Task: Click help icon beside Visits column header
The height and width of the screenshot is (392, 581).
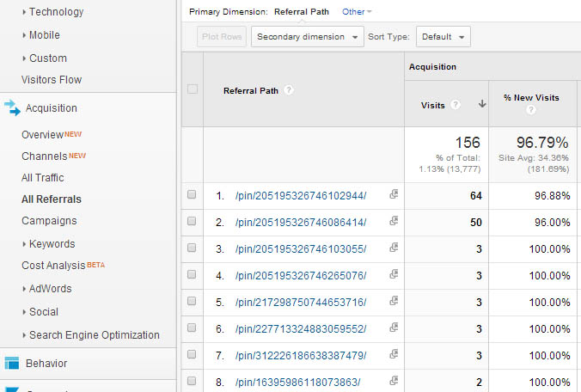Action: pos(456,105)
